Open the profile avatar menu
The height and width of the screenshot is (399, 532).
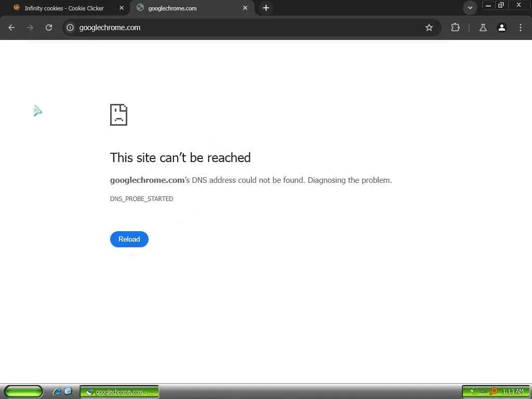tap(502, 28)
